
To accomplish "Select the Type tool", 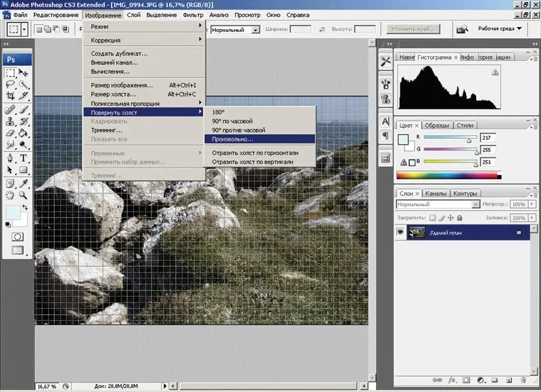I will (23, 158).
